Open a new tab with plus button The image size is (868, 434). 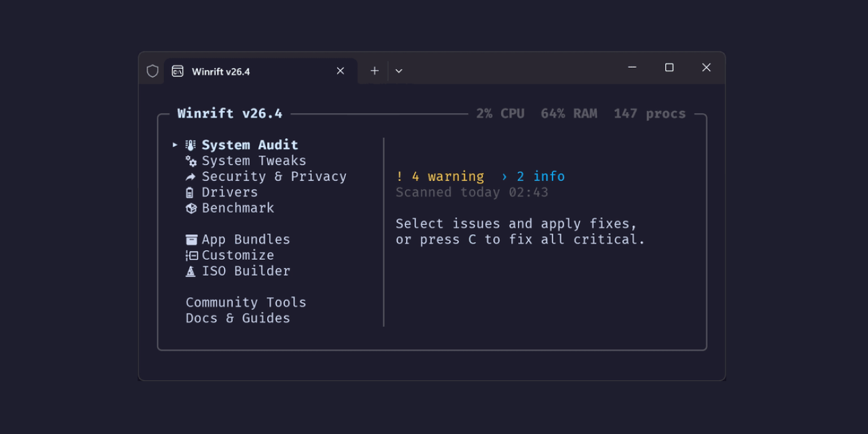click(374, 71)
